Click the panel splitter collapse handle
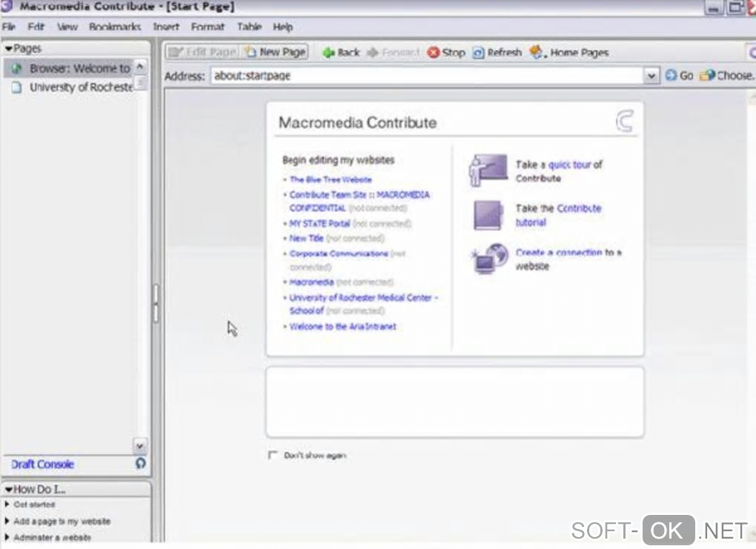Image resolution: width=756 pixels, height=549 pixels. coord(156,304)
